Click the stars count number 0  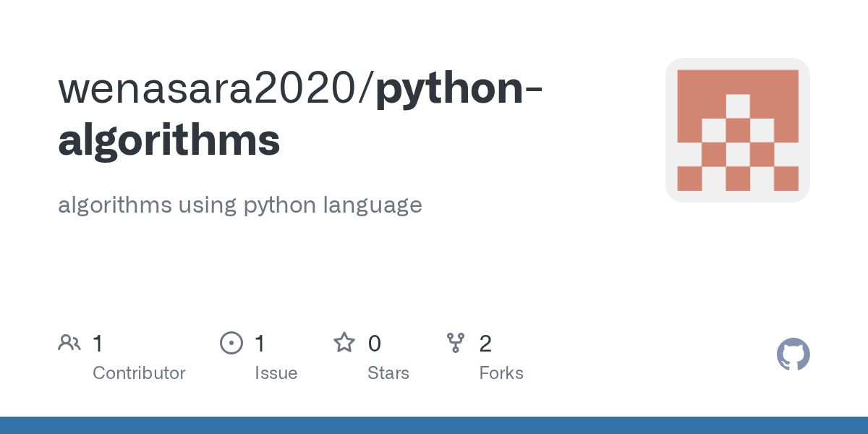374,344
